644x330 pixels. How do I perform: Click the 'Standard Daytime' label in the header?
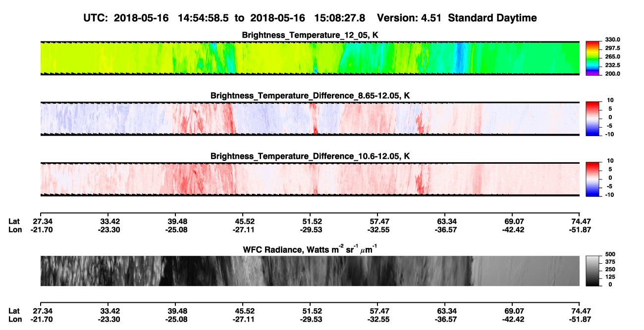click(491, 18)
